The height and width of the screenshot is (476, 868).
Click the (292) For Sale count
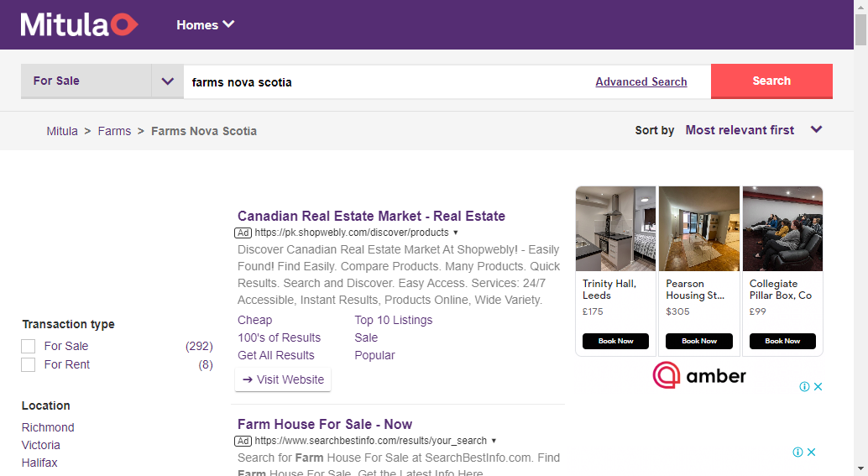(199, 347)
